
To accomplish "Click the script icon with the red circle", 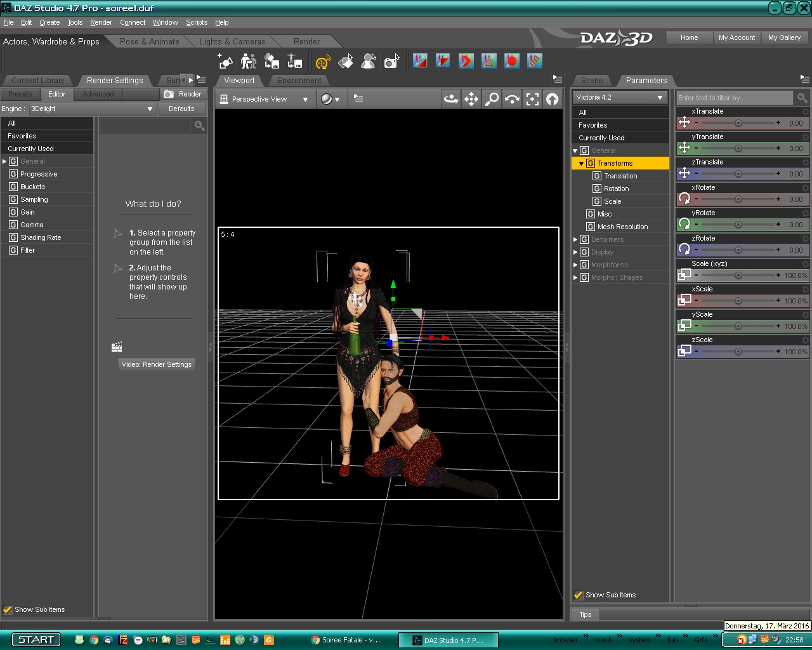I will (512, 61).
